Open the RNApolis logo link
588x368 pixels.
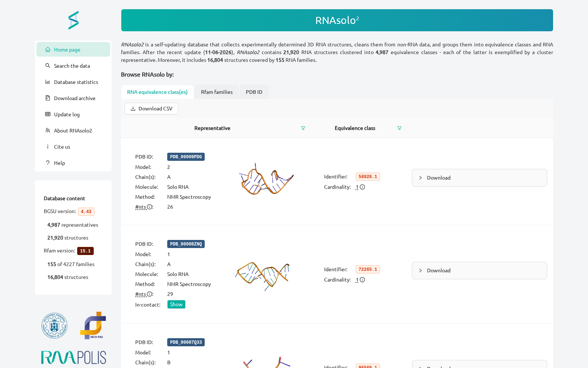(73, 357)
